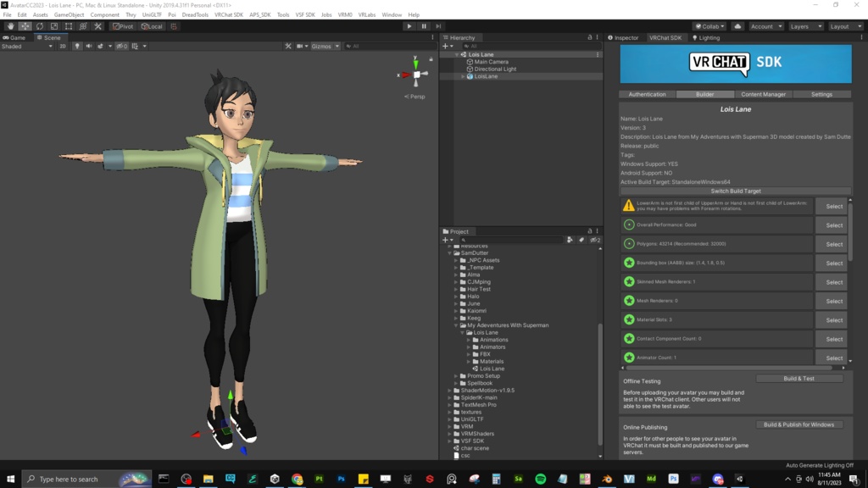868x488 pixels.
Task: Toggle Pivot mode in the toolbar
Action: point(125,26)
